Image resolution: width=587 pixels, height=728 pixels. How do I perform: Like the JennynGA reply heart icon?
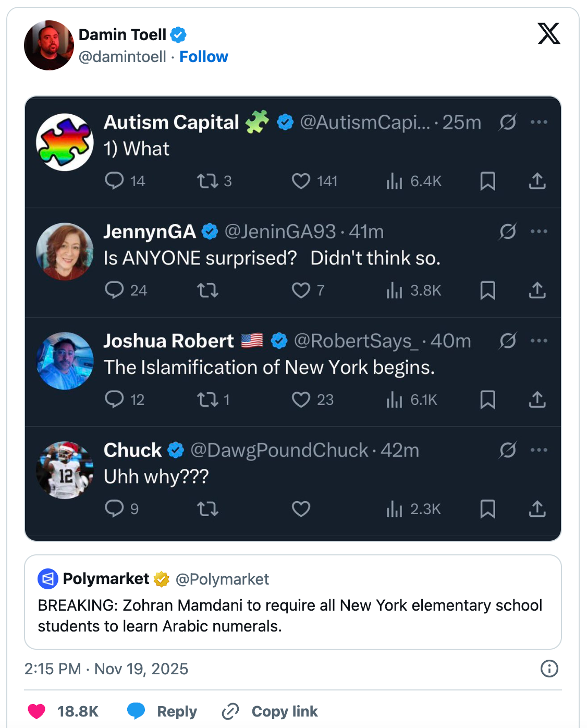click(301, 290)
